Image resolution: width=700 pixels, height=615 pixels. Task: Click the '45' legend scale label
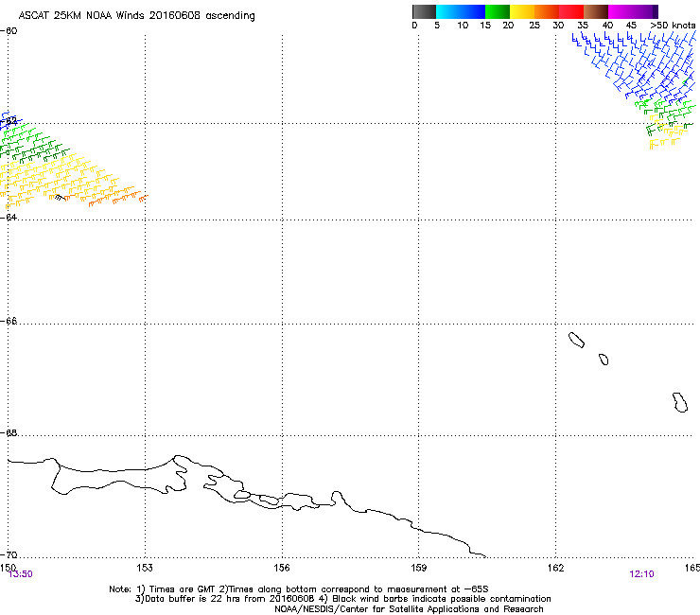click(x=631, y=26)
